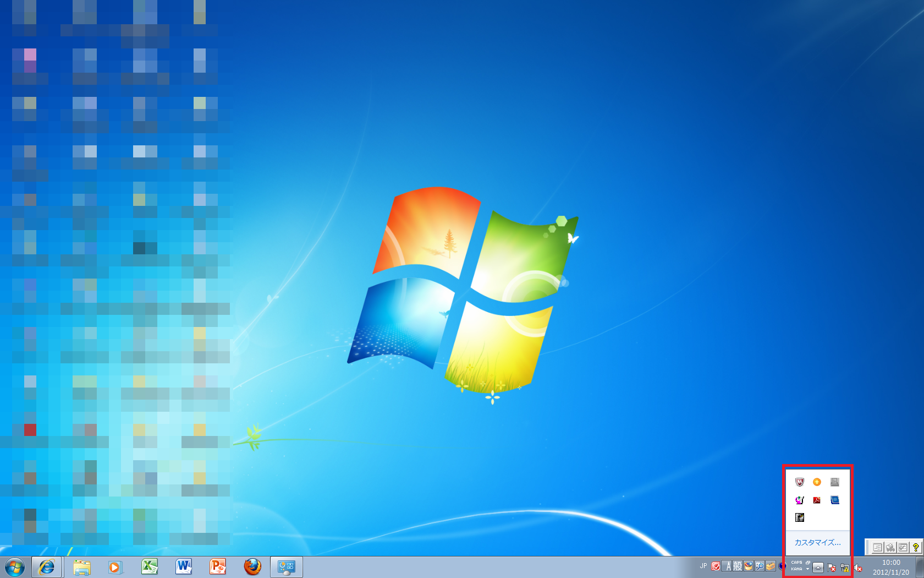The height and width of the screenshot is (578, 924).
Task: Toggle the IME conversion mode '般' button
Action: pos(738,566)
